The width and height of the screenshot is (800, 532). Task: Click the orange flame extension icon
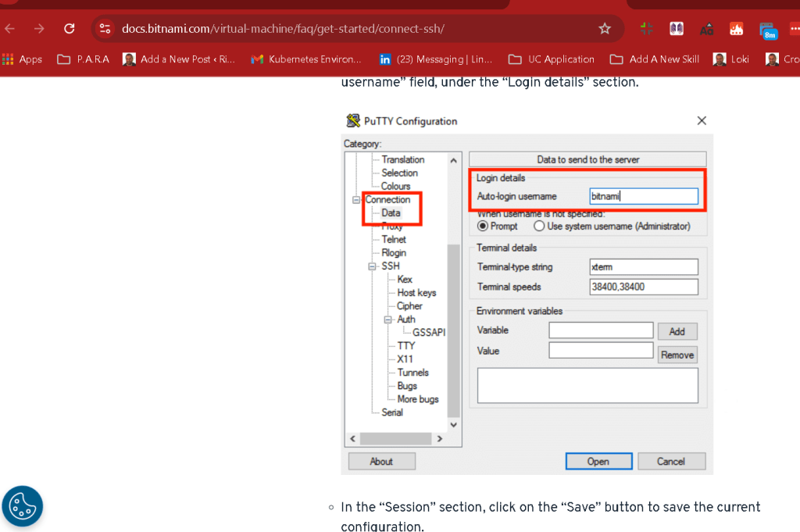736,29
